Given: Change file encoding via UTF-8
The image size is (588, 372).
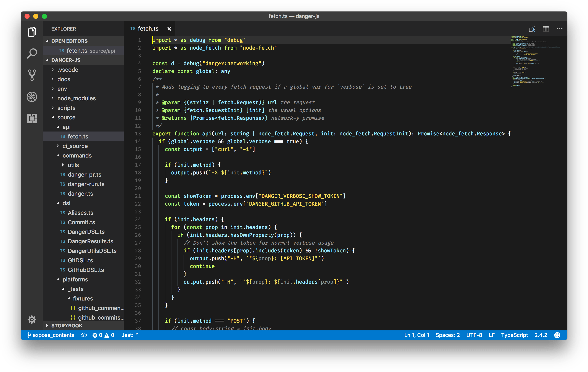Looking at the screenshot, I should [x=474, y=335].
